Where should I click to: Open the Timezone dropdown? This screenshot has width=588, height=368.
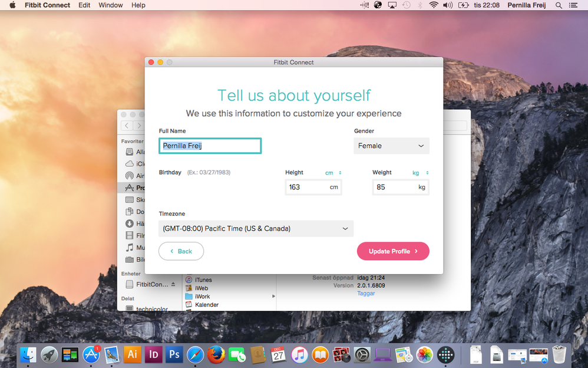point(256,228)
